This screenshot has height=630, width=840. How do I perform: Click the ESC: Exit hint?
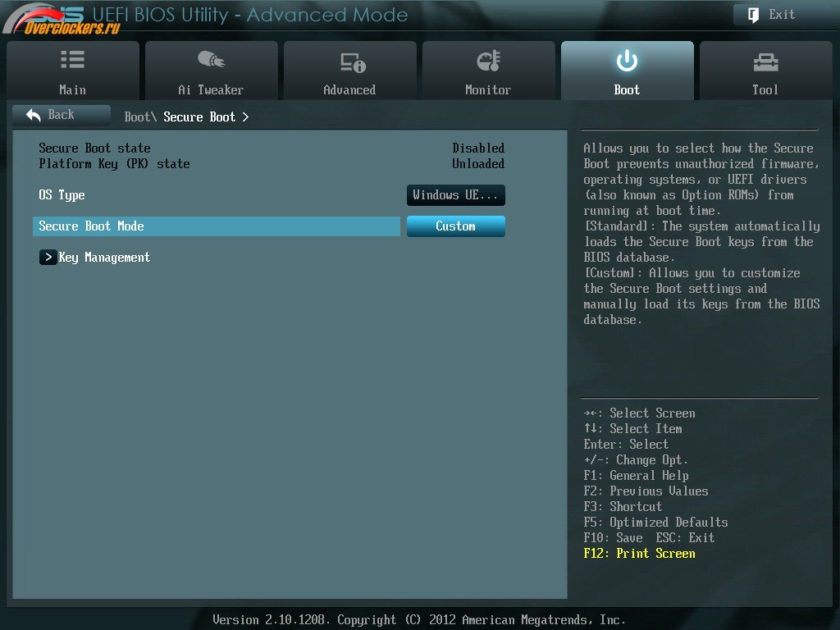click(685, 538)
